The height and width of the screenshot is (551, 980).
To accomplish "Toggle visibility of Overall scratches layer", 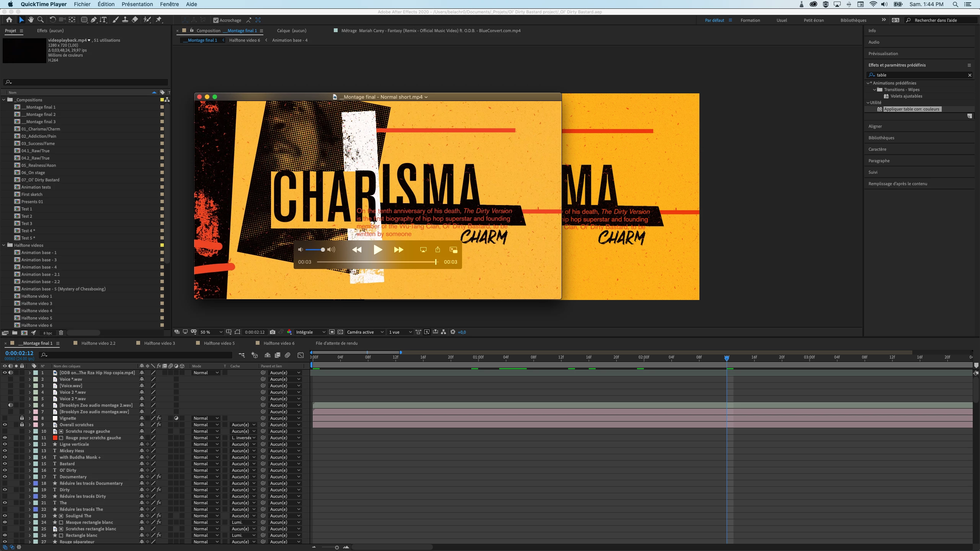I will [5, 425].
